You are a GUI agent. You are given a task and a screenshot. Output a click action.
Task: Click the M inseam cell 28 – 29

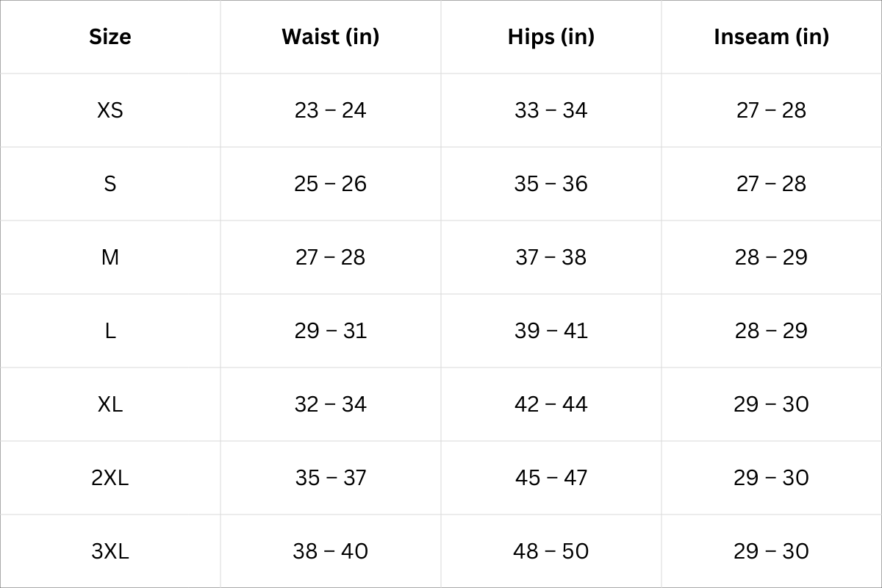[x=771, y=257]
